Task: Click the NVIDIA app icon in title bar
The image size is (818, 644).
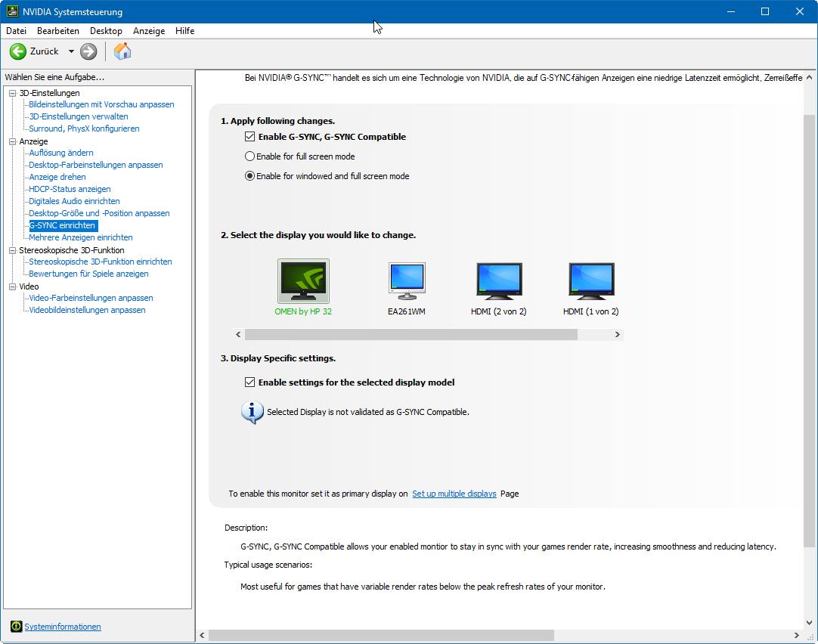Action: pos(12,11)
